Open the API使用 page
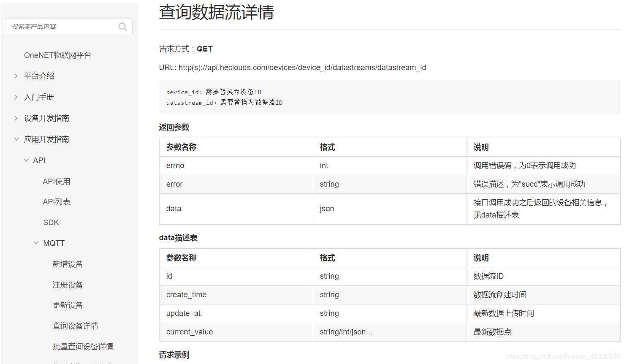The image size is (624, 364). tap(57, 181)
